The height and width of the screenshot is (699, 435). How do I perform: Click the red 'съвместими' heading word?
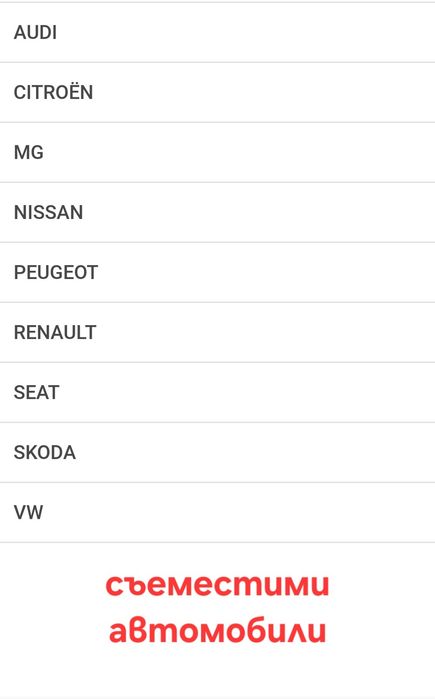tap(218, 585)
